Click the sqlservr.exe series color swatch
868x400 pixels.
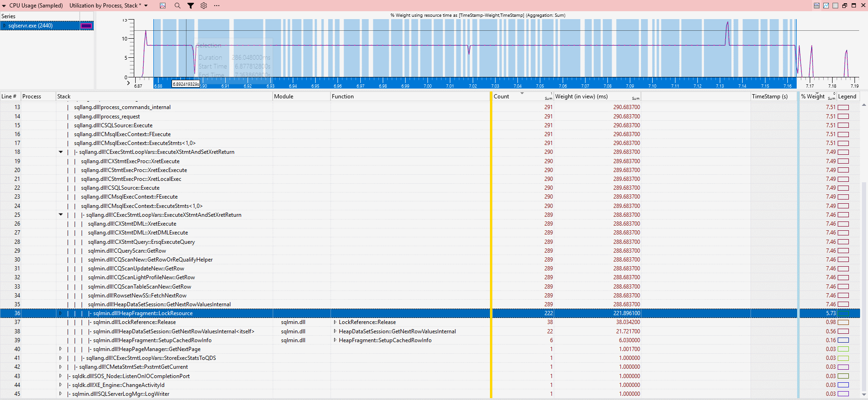[x=86, y=26]
